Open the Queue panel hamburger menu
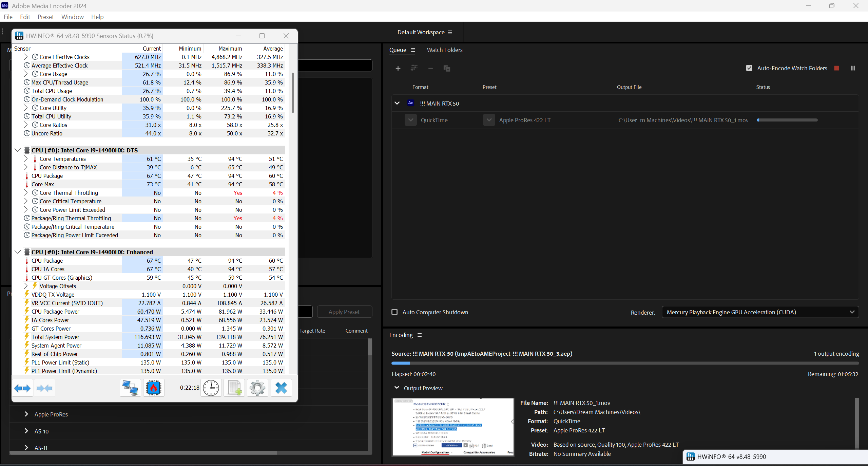 pyautogui.click(x=413, y=50)
